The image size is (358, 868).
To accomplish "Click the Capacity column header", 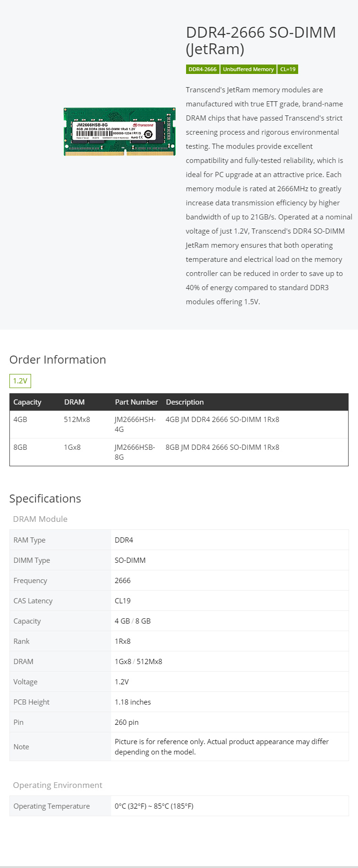I will pyautogui.click(x=27, y=402).
